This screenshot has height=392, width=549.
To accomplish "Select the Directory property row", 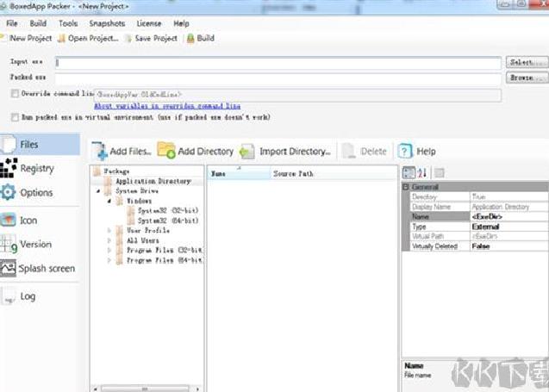I will click(x=478, y=196).
